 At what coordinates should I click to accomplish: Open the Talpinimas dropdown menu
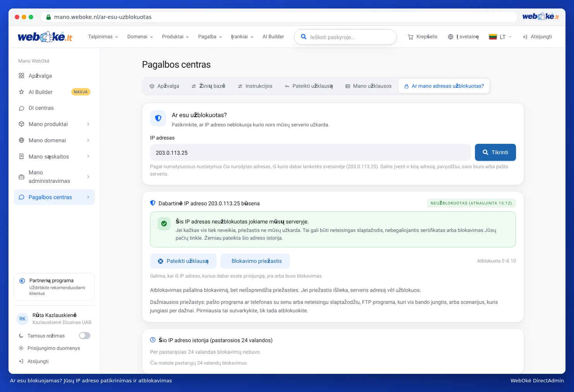click(103, 37)
